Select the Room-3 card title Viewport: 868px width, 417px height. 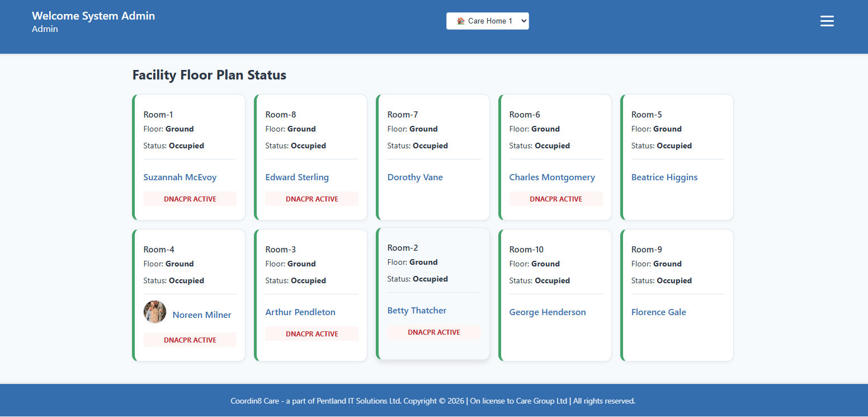click(x=281, y=250)
